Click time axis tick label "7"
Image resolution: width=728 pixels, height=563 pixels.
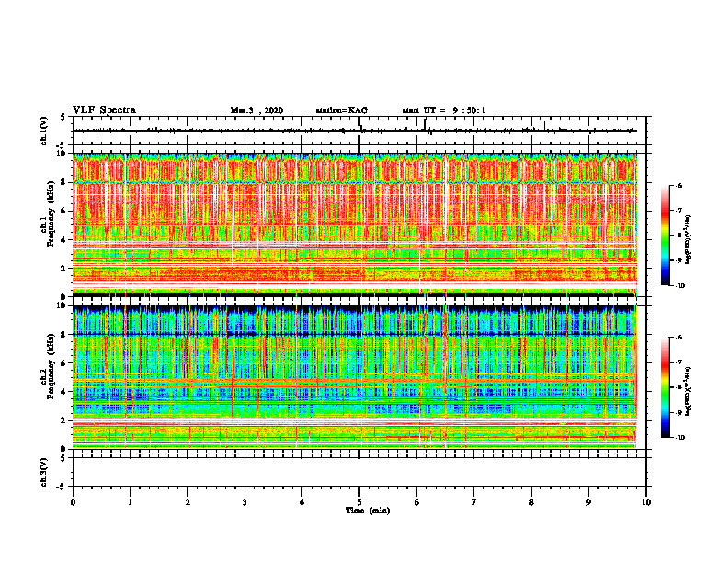474,502
